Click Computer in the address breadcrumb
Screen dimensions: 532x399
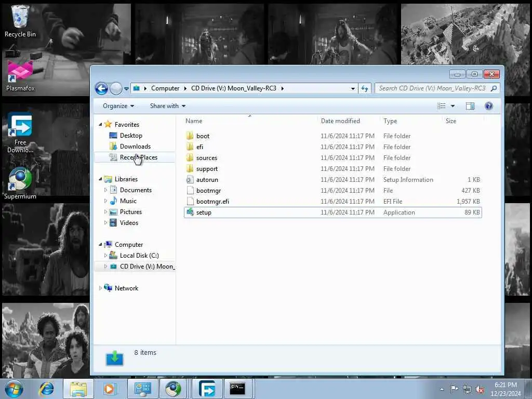point(165,88)
